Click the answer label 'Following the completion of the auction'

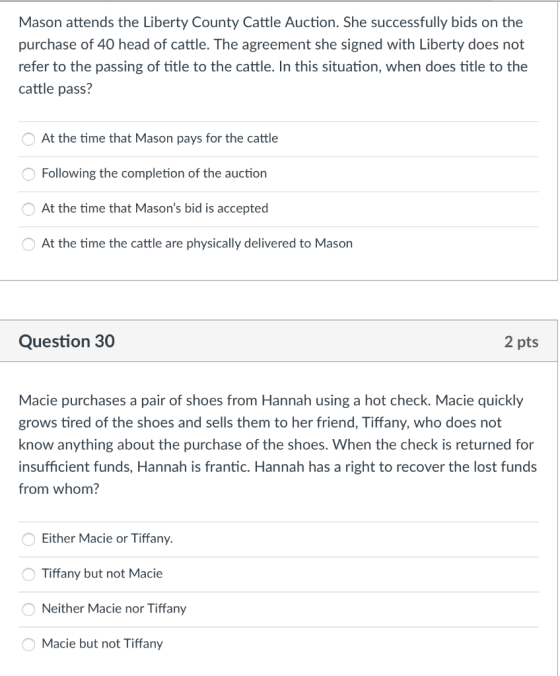coord(154,173)
